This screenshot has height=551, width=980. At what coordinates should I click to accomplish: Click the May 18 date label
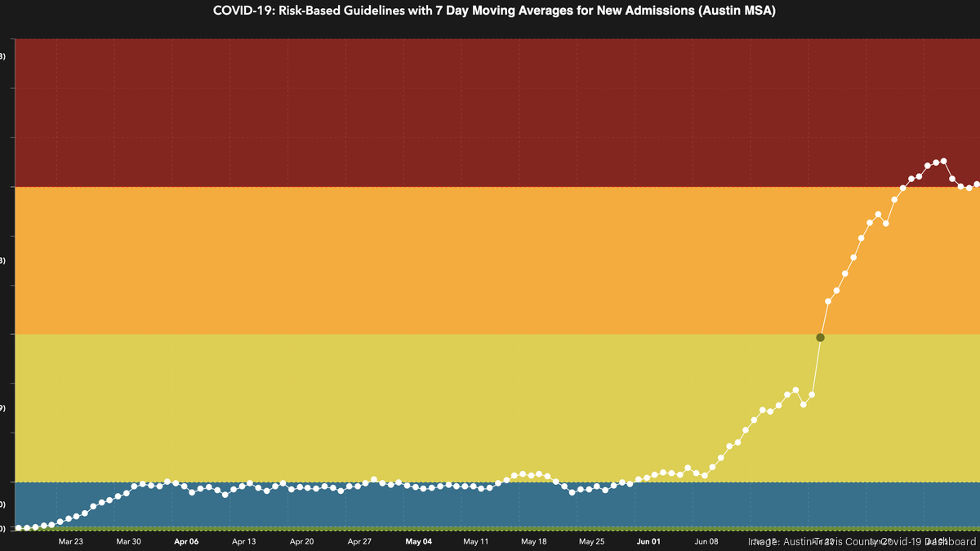point(534,541)
